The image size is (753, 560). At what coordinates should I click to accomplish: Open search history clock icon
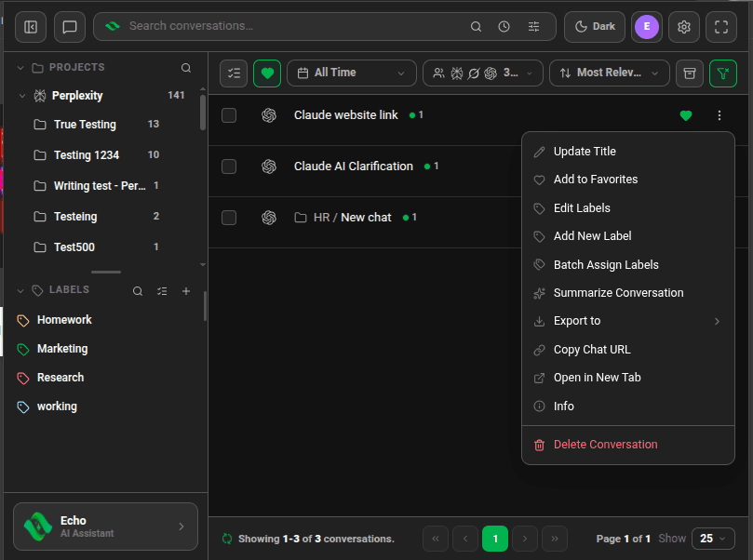(504, 26)
